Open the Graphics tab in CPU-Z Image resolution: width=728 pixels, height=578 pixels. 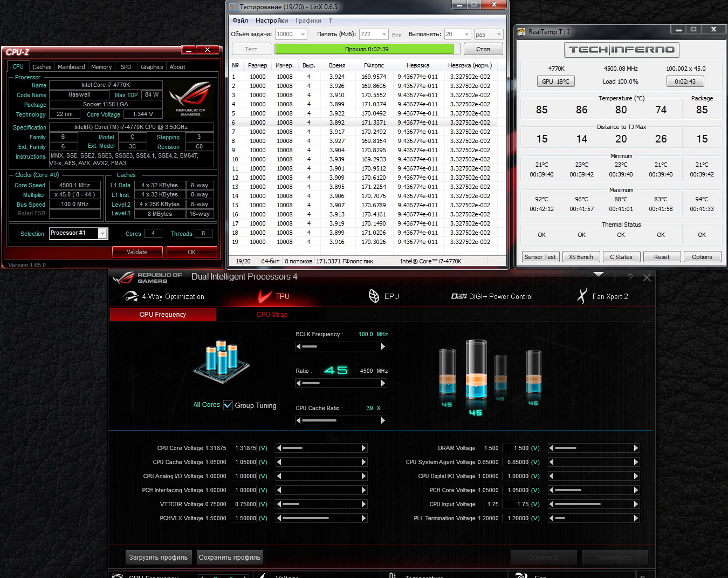click(x=152, y=67)
